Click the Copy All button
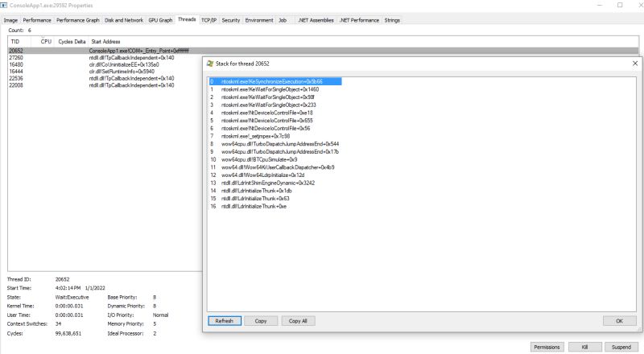This screenshot has width=644, height=354. click(x=298, y=321)
